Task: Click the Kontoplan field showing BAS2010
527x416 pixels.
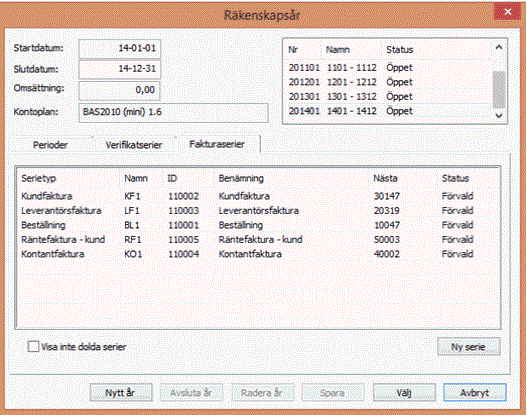Action: (173, 112)
